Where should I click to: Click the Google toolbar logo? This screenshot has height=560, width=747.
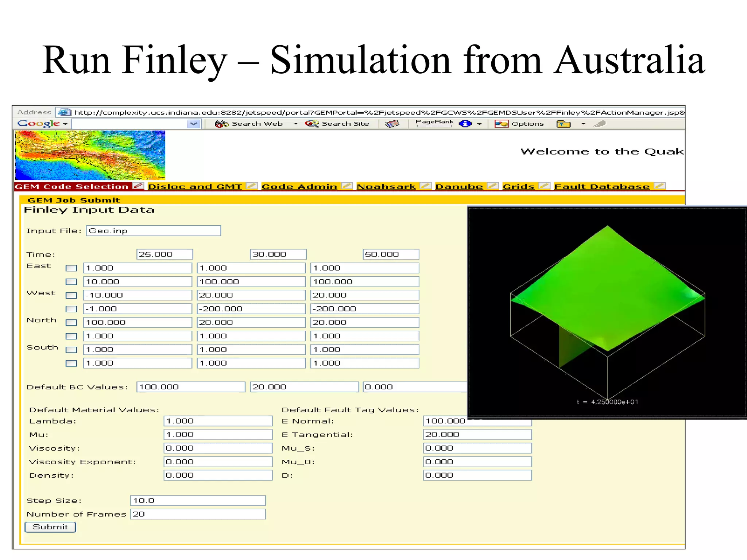pos(38,124)
